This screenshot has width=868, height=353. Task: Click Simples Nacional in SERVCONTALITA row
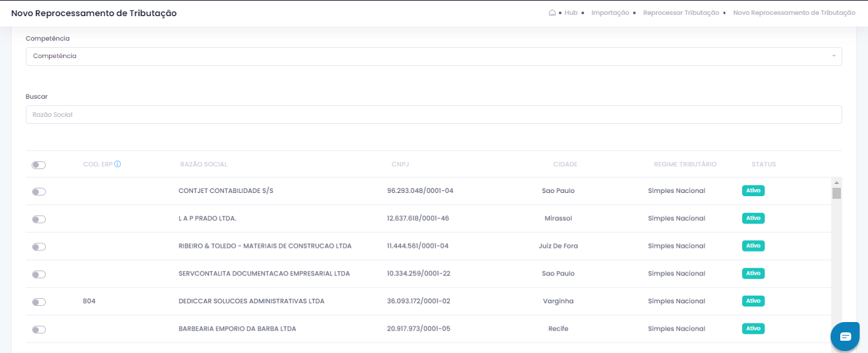click(x=676, y=274)
